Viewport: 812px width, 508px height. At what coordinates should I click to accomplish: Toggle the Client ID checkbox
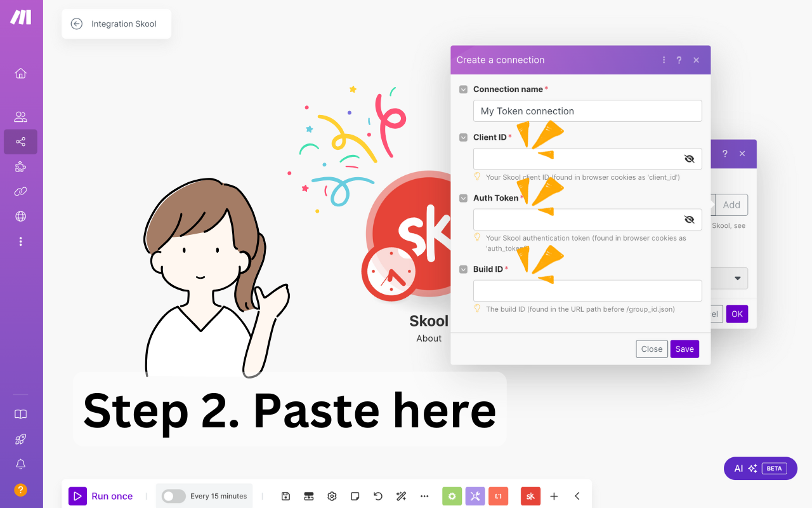464,138
